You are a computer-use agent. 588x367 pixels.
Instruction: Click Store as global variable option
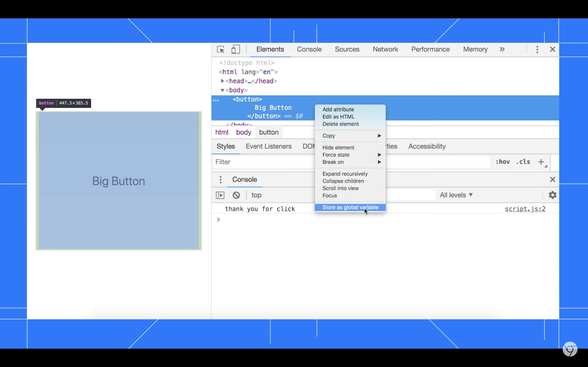351,207
